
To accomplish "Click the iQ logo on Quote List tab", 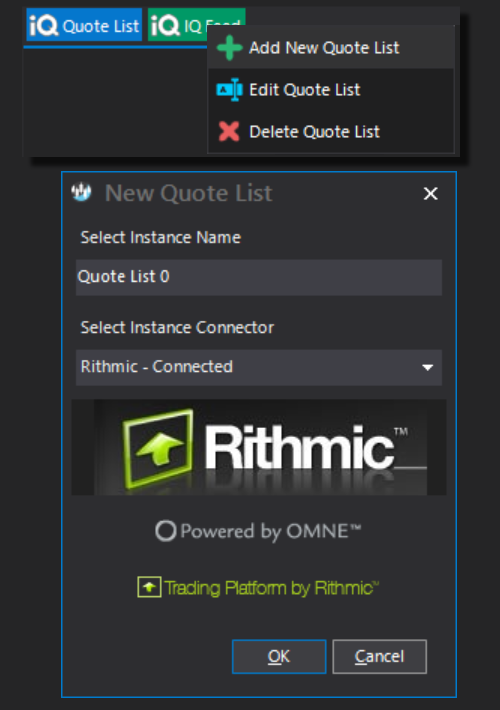I will click(44, 25).
